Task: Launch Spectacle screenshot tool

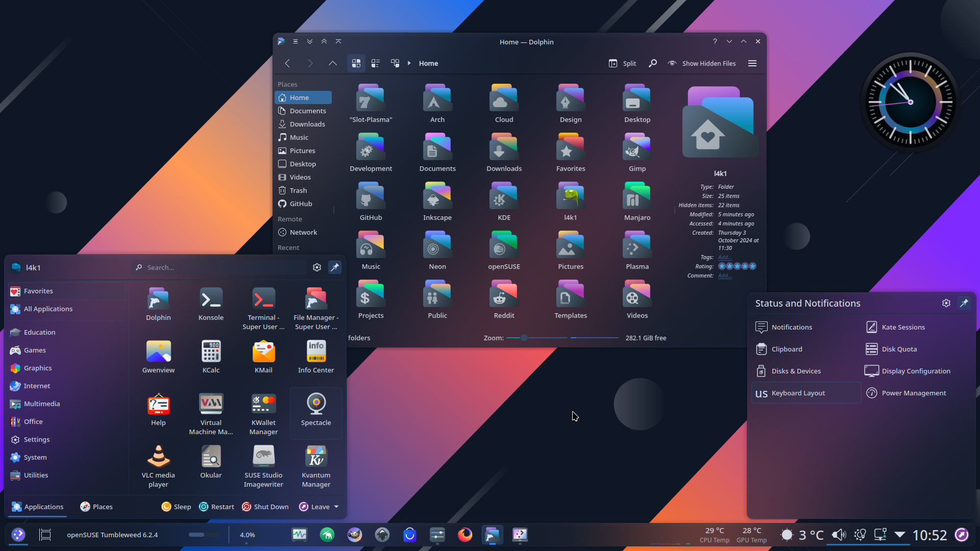Action: (316, 412)
